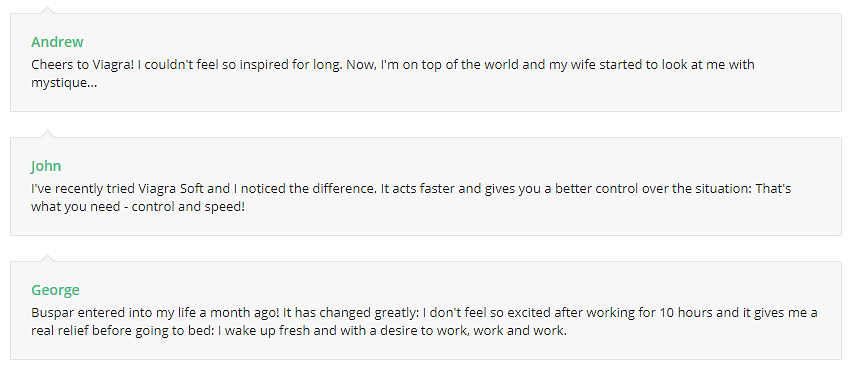Image resolution: width=855 pixels, height=372 pixels.
Task: Select John's testimonial about Viagra Soft
Action: (411, 197)
